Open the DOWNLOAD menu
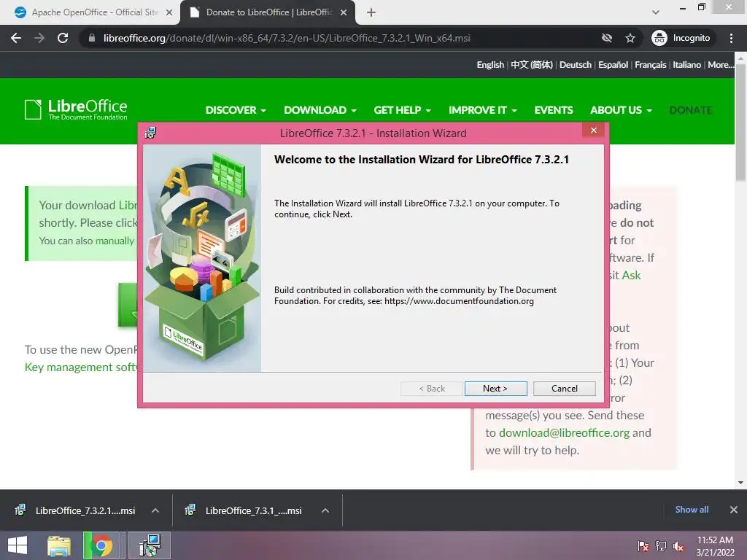Screen dimensions: 747x560 point(320,110)
